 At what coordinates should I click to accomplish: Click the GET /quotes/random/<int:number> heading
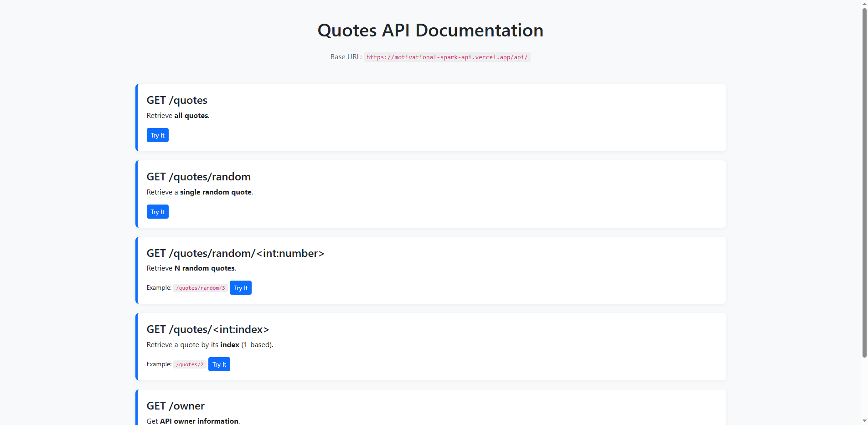point(235,253)
